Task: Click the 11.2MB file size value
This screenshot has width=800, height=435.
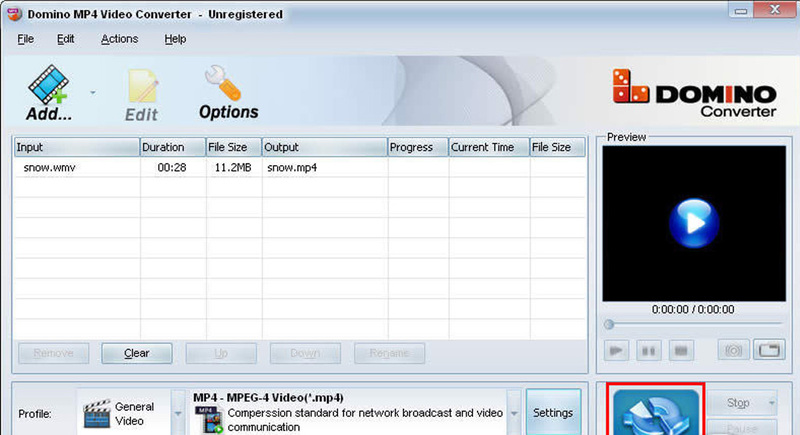Action: 233,167
